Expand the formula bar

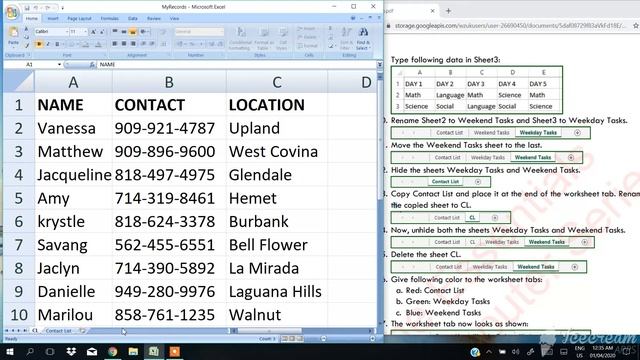point(380,64)
